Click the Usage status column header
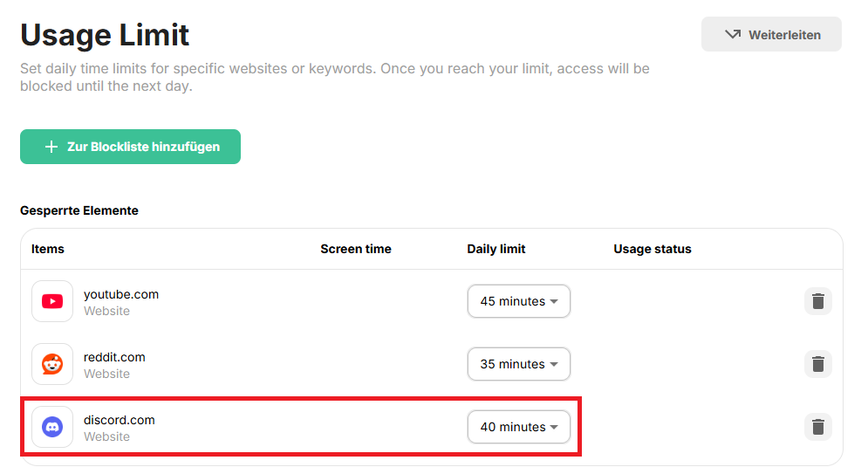Viewport: 868px width, 474px height. (x=652, y=249)
